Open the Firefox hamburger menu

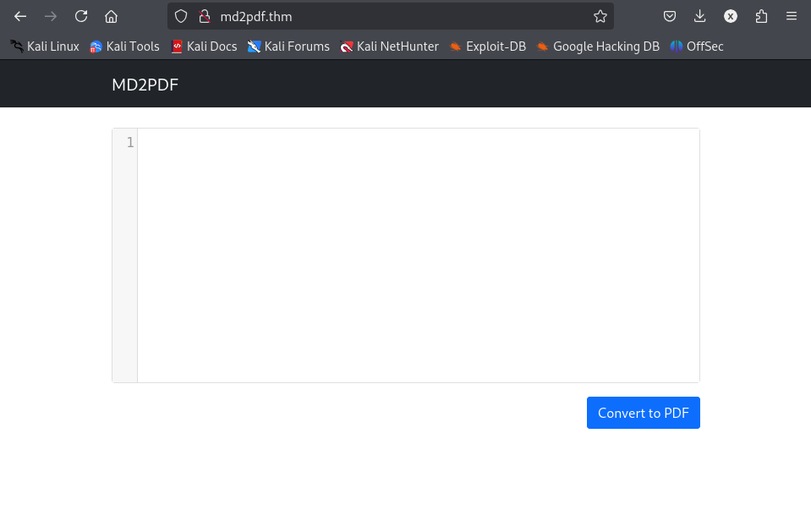792,17
